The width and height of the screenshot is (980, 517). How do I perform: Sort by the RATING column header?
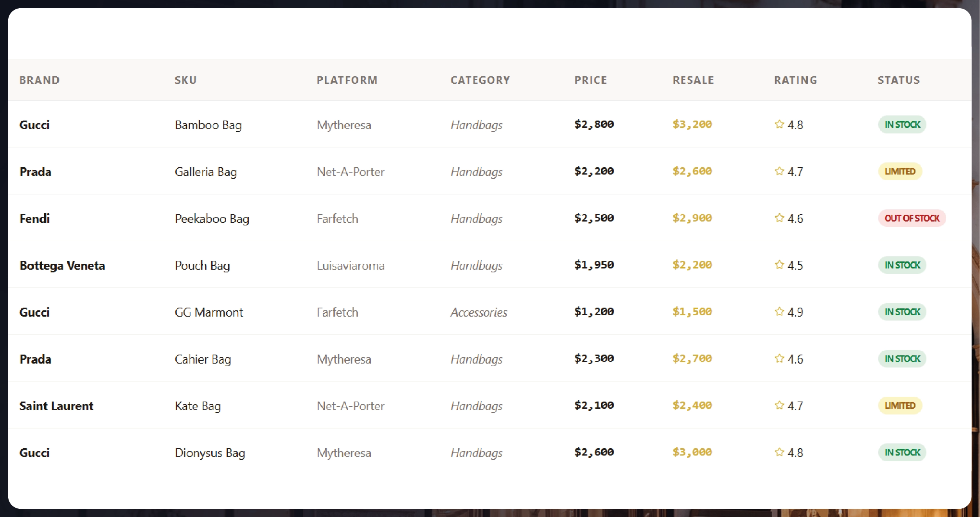tap(795, 80)
